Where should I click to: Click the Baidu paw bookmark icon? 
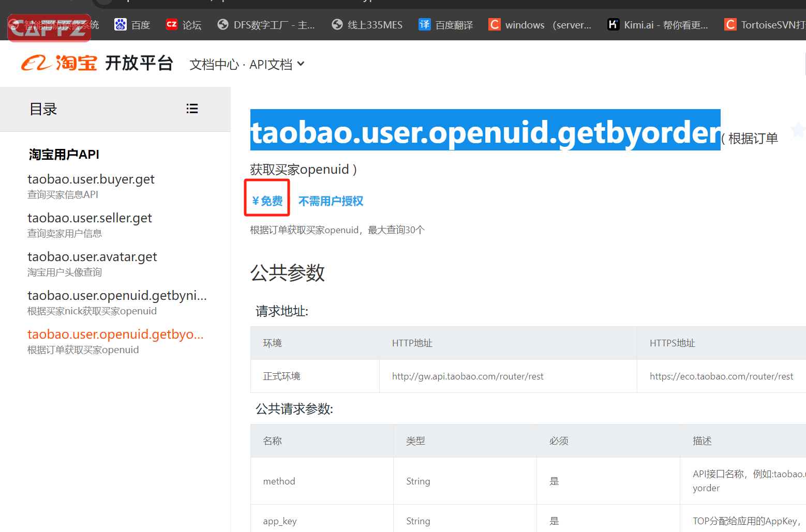point(121,24)
